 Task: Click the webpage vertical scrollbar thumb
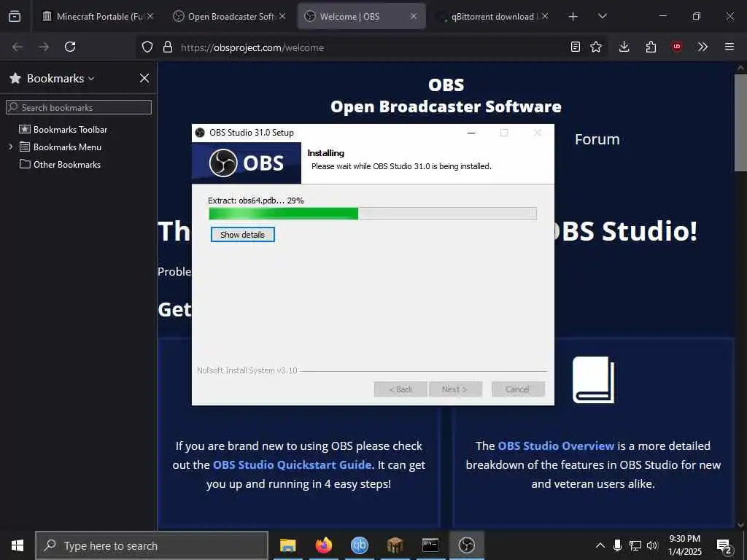(x=740, y=122)
